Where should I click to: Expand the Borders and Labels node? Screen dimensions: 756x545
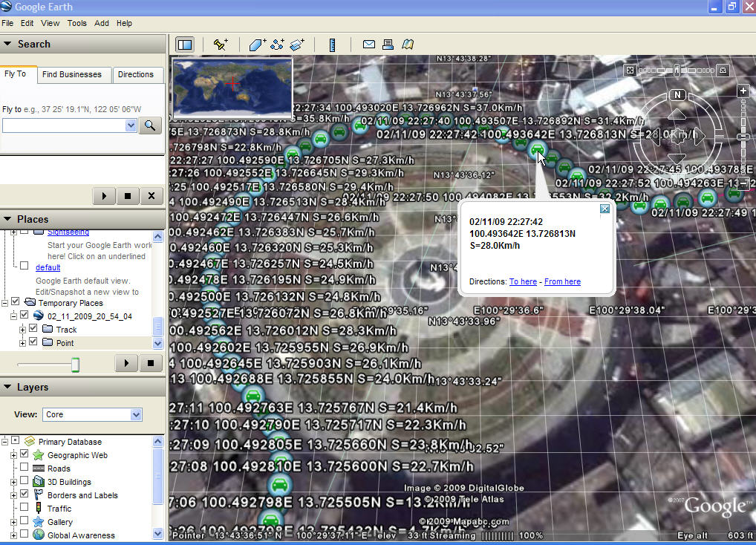pos(13,495)
